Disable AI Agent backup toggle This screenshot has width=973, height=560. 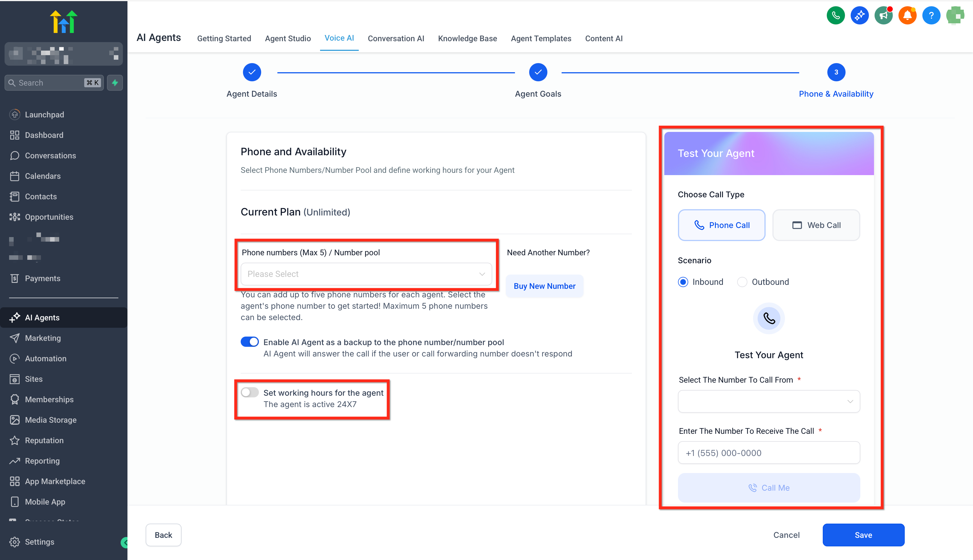(x=250, y=342)
